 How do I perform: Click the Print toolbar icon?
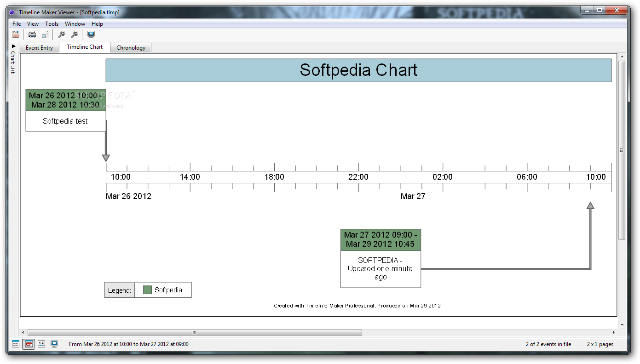(32, 34)
